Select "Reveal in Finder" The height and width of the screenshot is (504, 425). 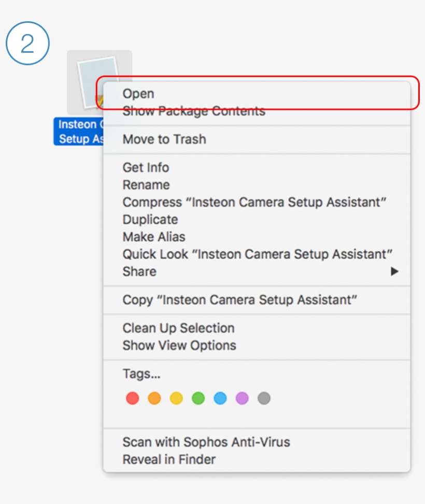(168, 459)
